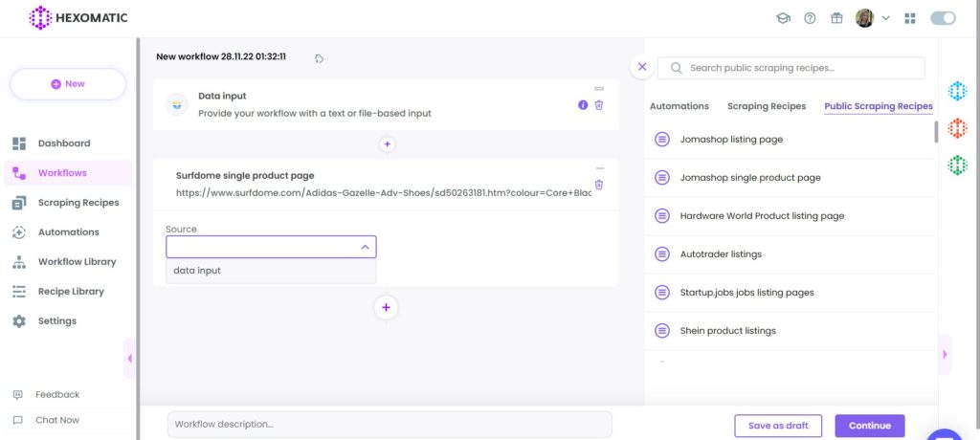Open the chat bubble widget
The image size is (980, 440).
[x=945, y=435]
